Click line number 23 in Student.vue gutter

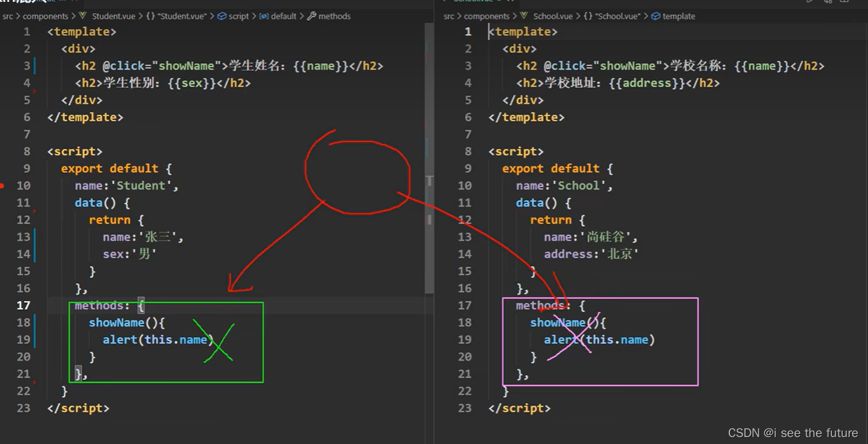[x=23, y=408]
